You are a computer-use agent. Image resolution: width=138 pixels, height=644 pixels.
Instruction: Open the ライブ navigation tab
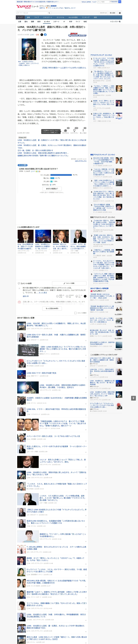(x=37, y=17)
